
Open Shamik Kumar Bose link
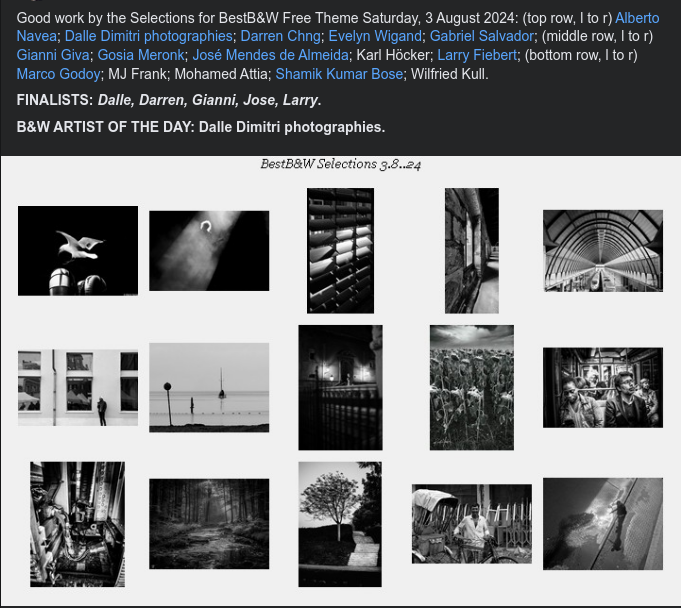(x=339, y=74)
